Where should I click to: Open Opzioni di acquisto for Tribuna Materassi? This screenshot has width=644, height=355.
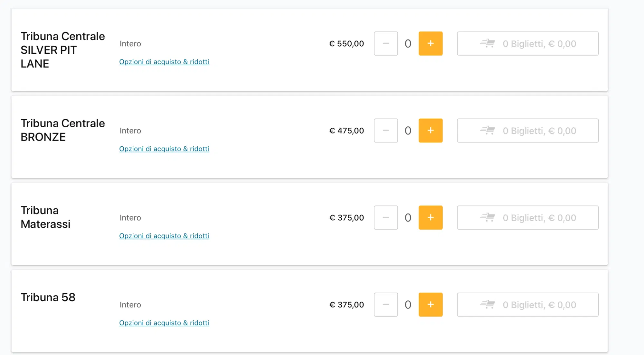point(164,236)
